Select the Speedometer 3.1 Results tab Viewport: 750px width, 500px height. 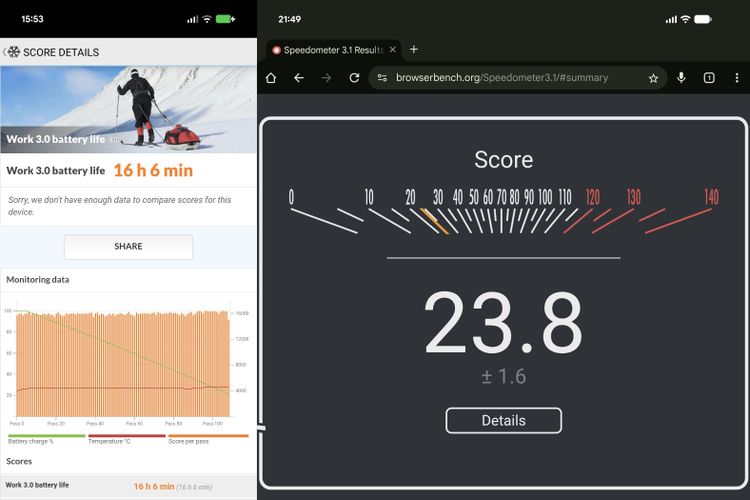click(330, 49)
